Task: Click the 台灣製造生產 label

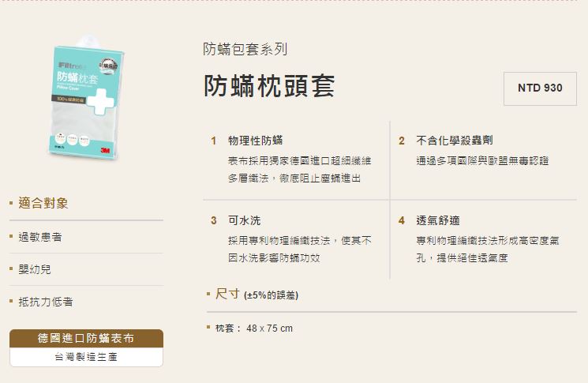Action: coord(86,357)
